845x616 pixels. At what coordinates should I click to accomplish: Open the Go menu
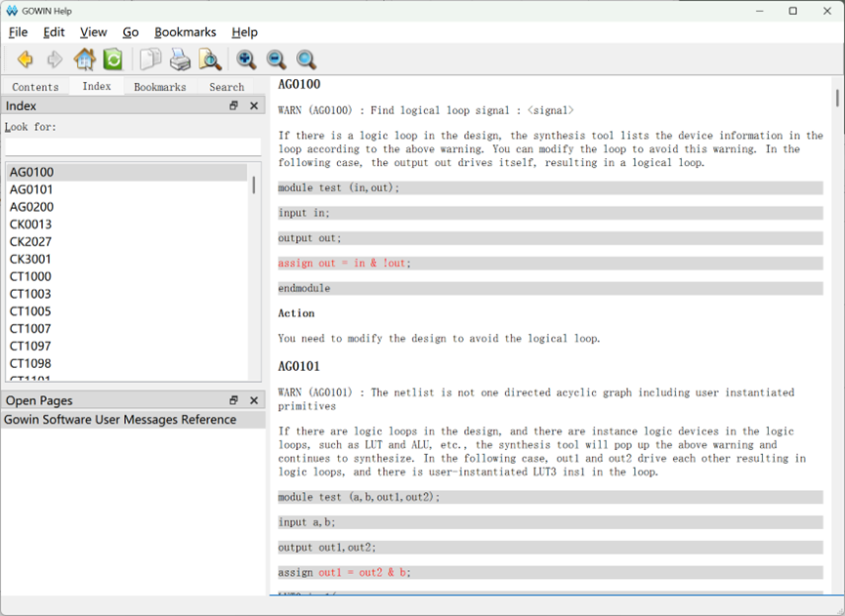131,32
